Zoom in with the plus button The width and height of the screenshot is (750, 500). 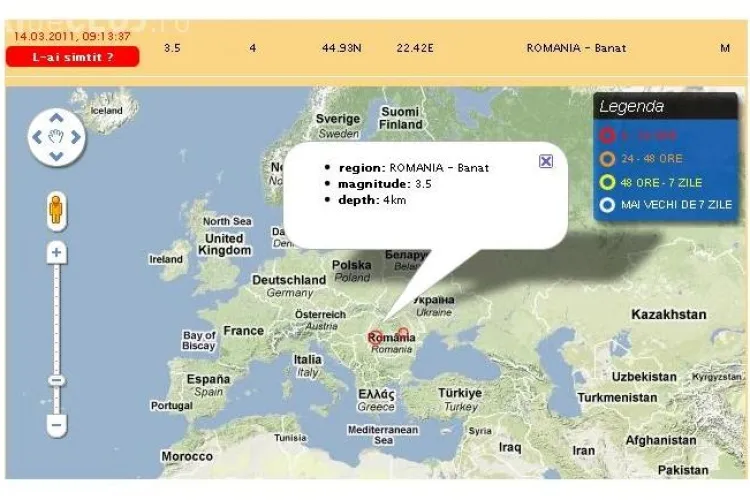(x=56, y=253)
